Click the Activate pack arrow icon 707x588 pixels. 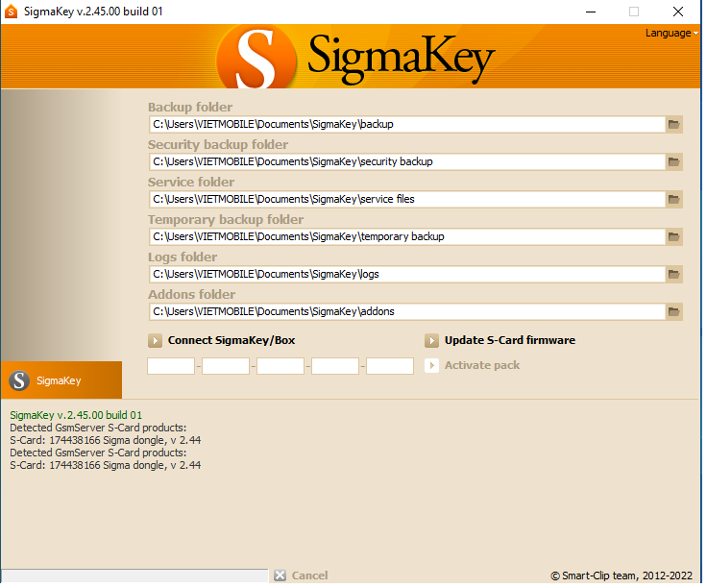(431, 366)
